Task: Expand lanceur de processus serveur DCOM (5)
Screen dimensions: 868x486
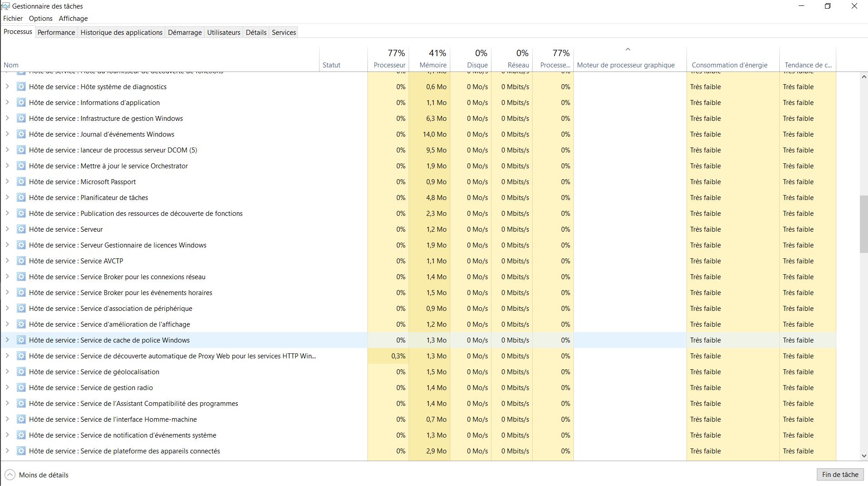Action: click(x=7, y=150)
